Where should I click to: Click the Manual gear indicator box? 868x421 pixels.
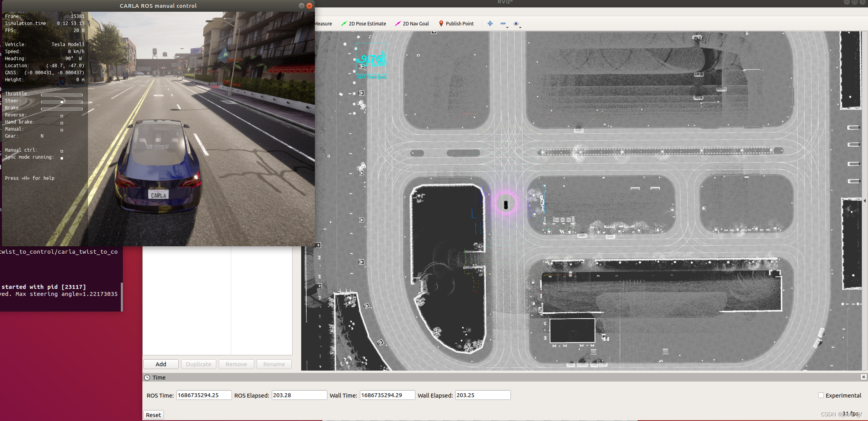pos(62,130)
